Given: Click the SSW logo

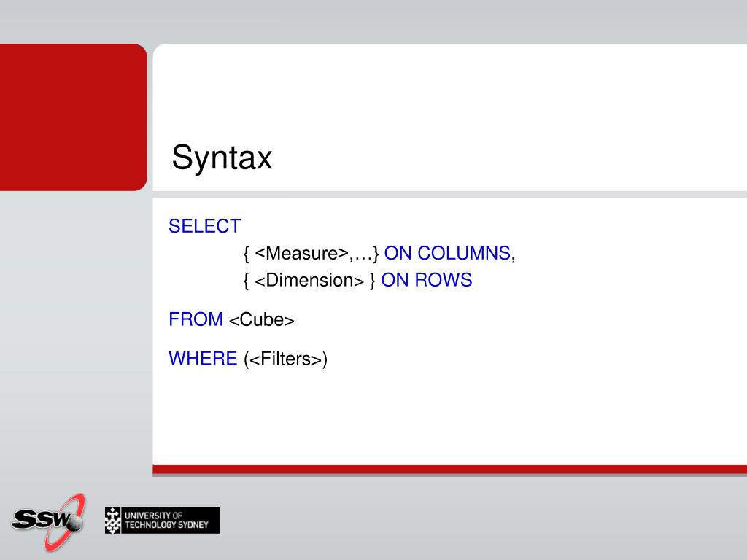Looking at the screenshot, I should click(48, 521).
